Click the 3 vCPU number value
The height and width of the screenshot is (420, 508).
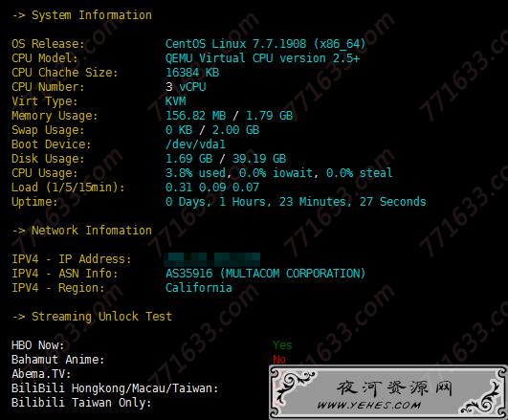[186, 86]
